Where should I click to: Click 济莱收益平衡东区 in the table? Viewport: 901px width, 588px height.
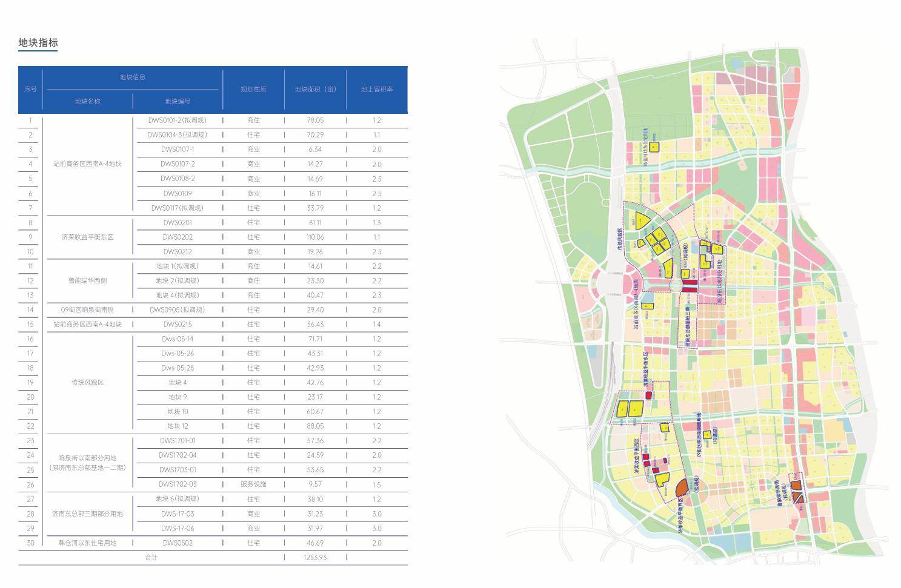coord(88,237)
